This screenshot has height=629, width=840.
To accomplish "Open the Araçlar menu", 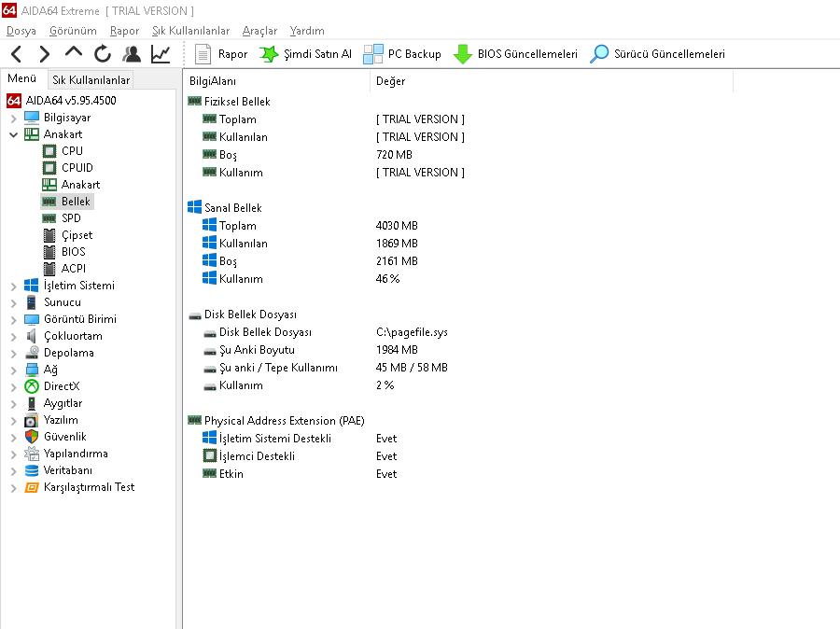I will tap(259, 31).
